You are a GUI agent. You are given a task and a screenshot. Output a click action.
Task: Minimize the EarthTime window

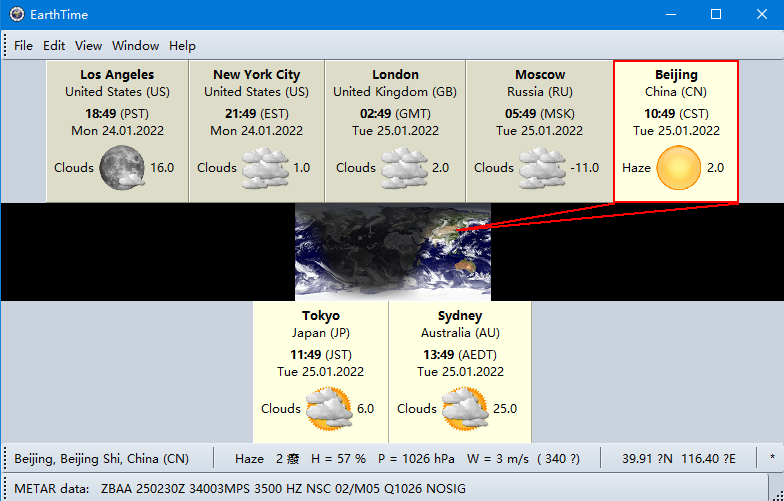[x=670, y=14]
